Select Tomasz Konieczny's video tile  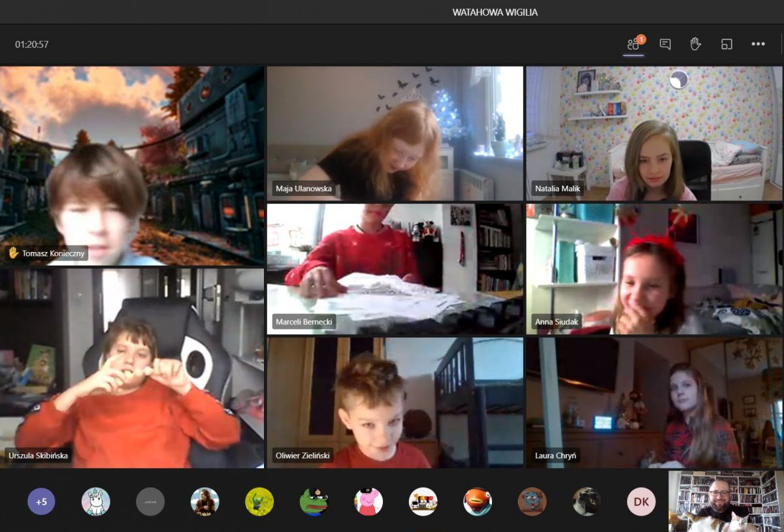(x=132, y=166)
